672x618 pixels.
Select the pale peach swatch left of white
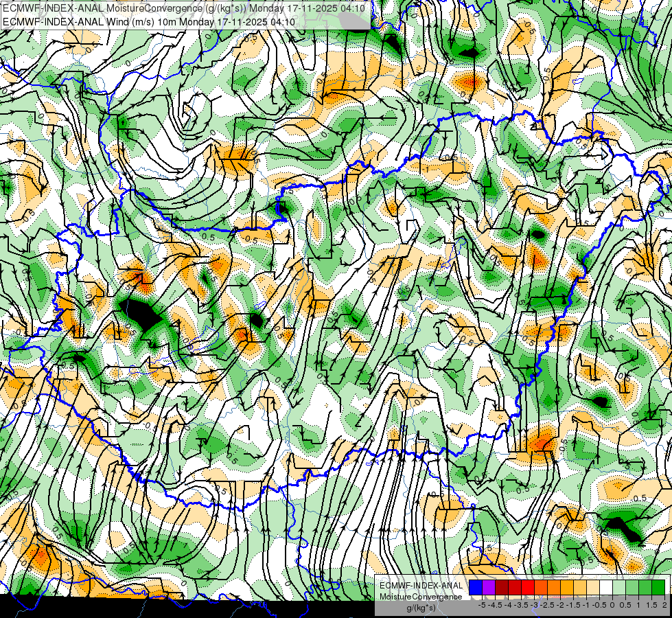pyautogui.click(x=593, y=588)
